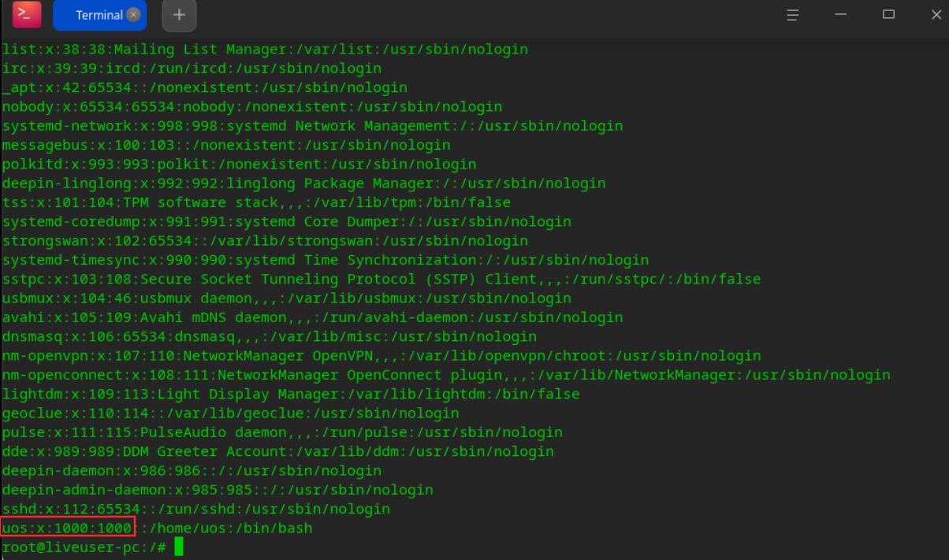Screen dimensions: 949x560
Task: Maximize the terminal window
Action: coord(888,15)
